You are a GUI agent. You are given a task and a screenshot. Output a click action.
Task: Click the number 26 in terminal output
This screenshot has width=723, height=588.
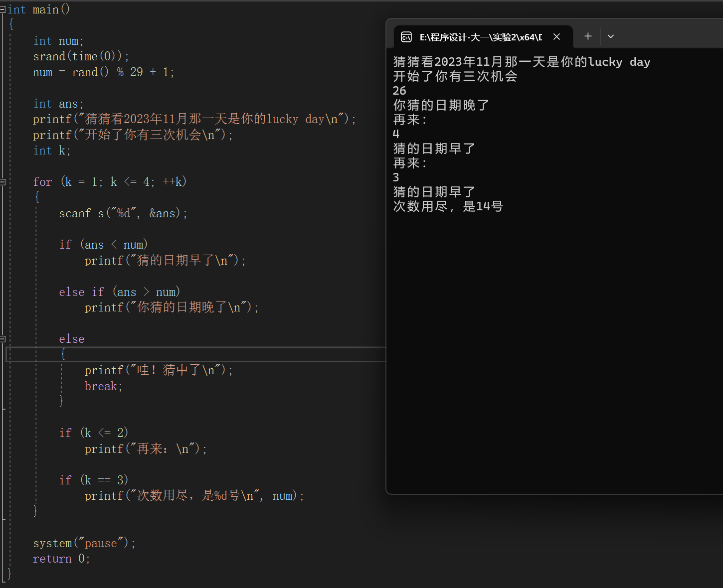click(399, 91)
